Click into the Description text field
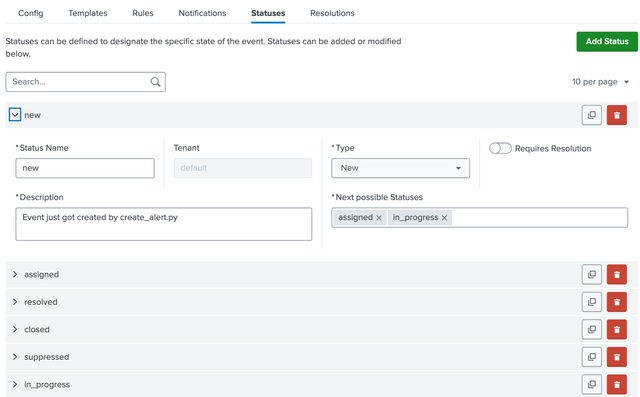Screen dimensions: 640x397 tap(164, 224)
